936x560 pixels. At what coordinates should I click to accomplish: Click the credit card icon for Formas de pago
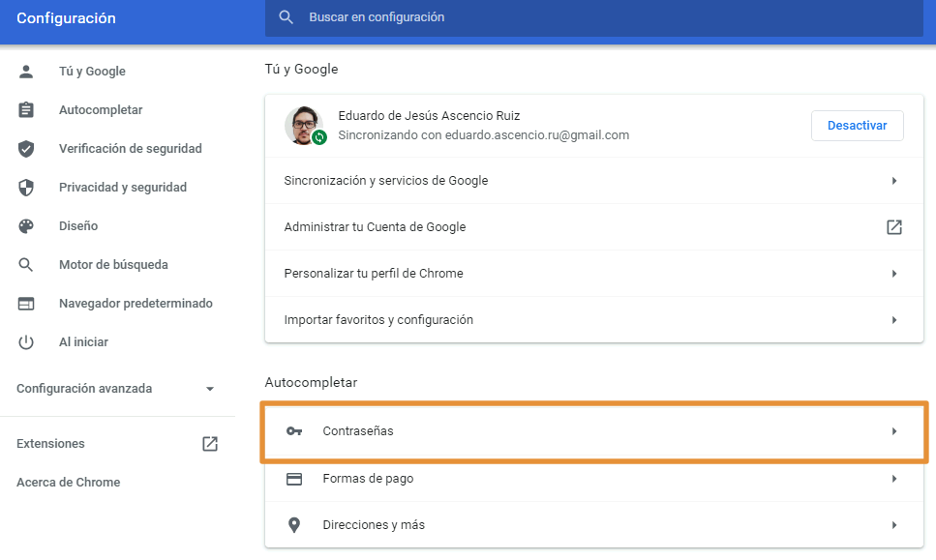(x=294, y=479)
